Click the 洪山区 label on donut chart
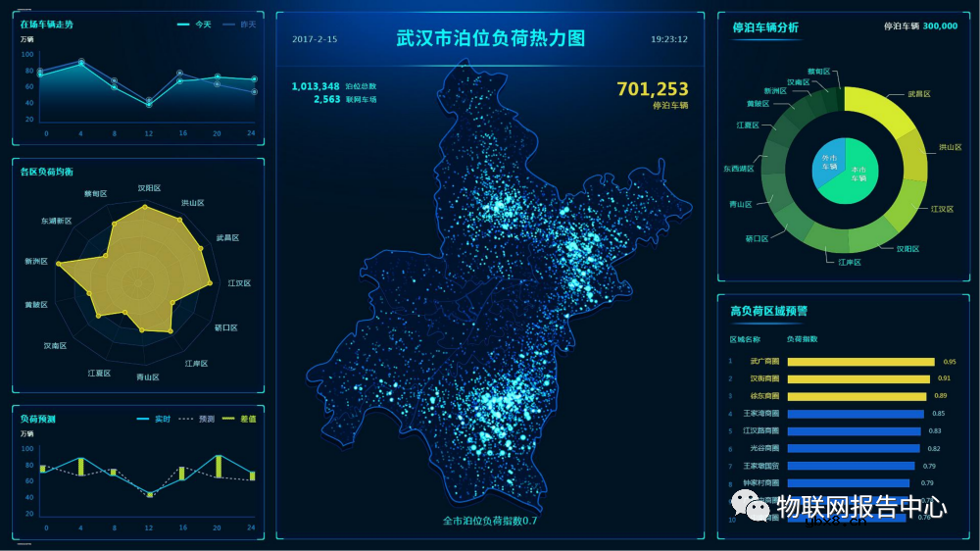Screen dimensions: 980x551 (950, 147)
